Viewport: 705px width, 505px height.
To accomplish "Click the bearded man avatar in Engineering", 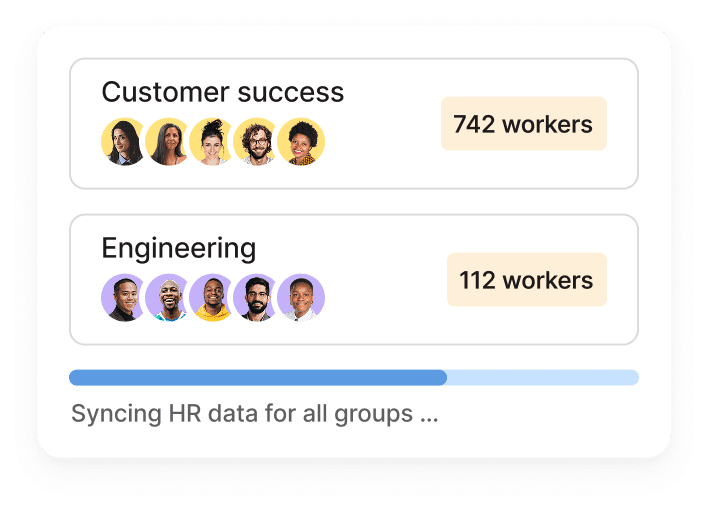I will (256, 297).
